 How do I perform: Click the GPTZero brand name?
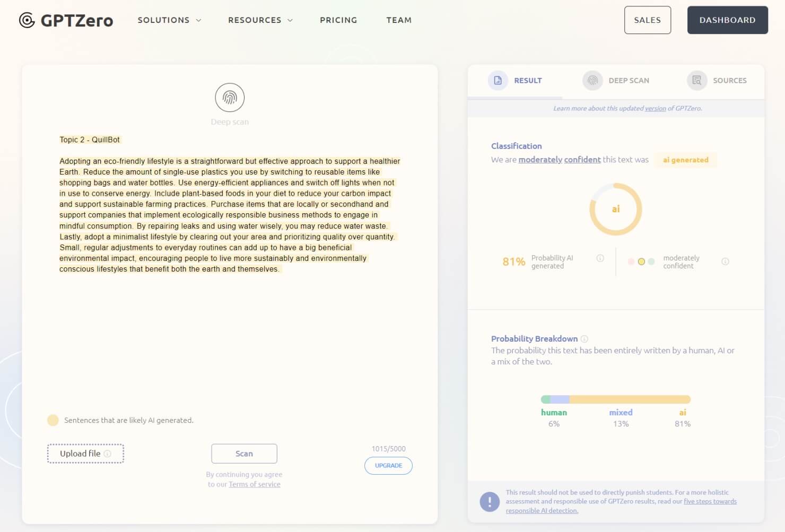click(x=77, y=21)
